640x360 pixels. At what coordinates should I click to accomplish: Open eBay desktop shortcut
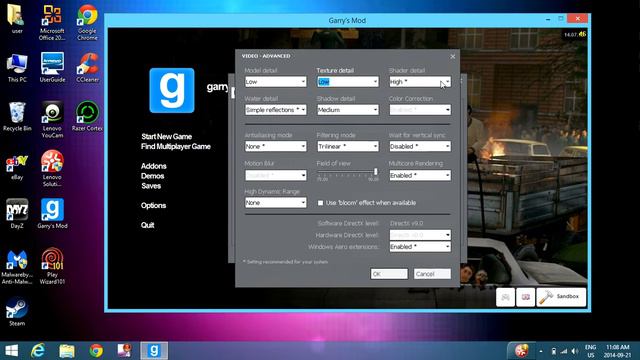[17, 167]
